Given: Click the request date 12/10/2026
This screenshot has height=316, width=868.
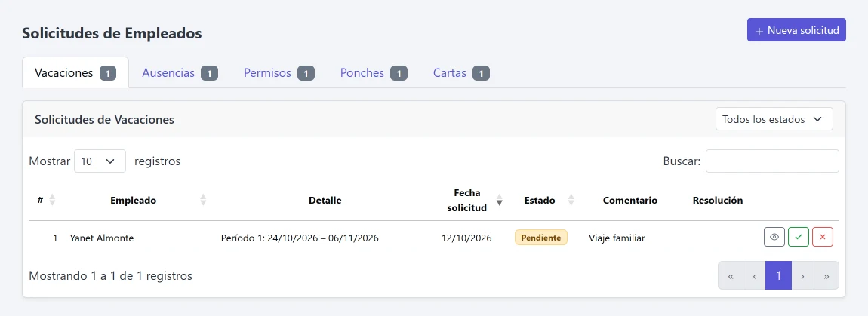Looking at the screenshot, I should coord(466,238).
